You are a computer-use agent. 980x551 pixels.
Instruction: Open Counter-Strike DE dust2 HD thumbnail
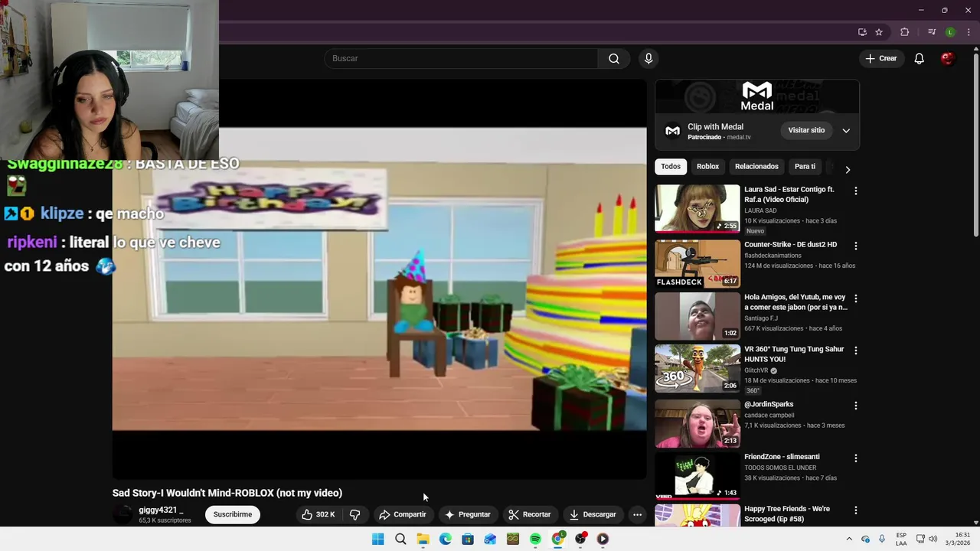(697, 263)
